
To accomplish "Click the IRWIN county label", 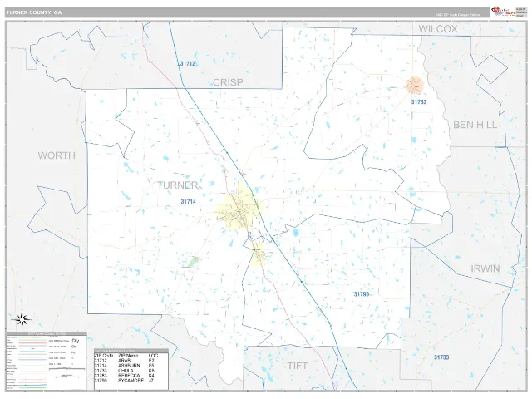I will point(485,268).
